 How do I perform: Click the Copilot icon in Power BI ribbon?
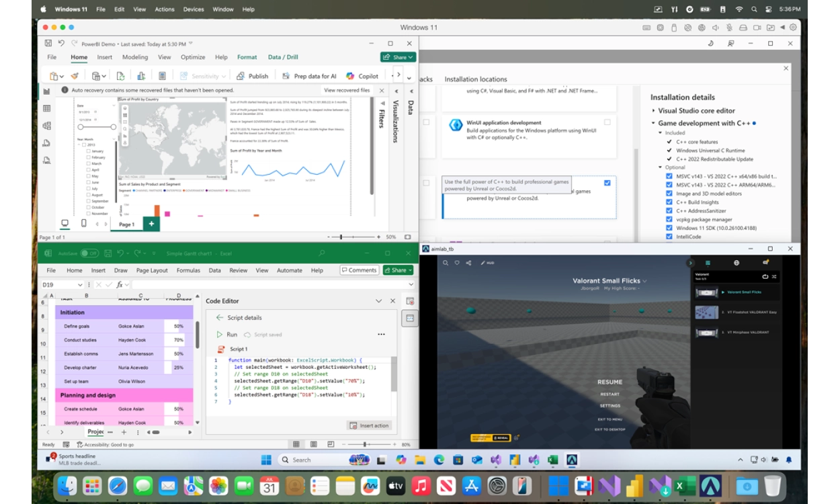click(350, 76)
